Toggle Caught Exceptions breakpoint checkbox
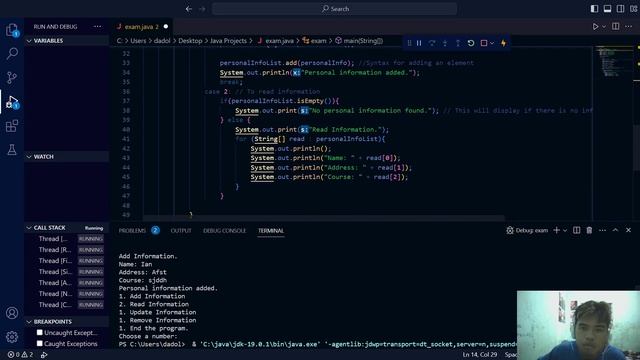 tap(40, 344)
